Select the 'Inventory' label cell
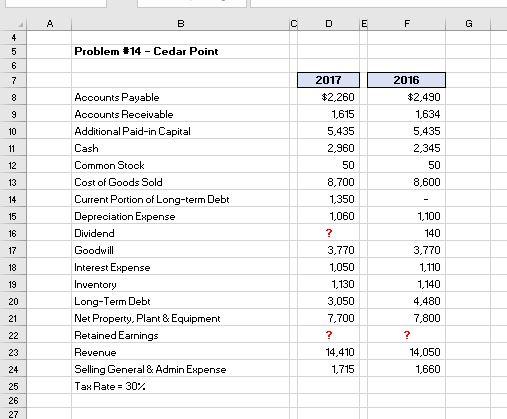 click(x=180, y=284)
